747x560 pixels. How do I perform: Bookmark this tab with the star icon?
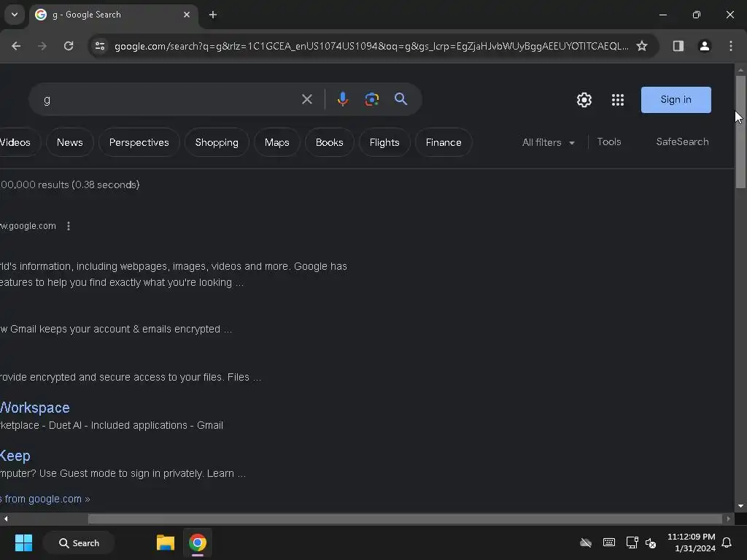pyautogui.click(x=642, y=46)
